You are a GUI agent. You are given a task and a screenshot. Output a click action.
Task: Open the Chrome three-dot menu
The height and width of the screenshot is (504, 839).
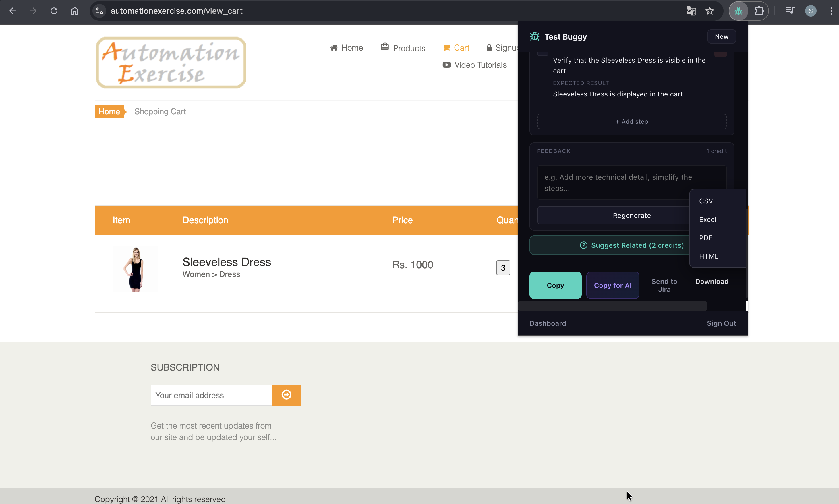click(x=831, y=11)
